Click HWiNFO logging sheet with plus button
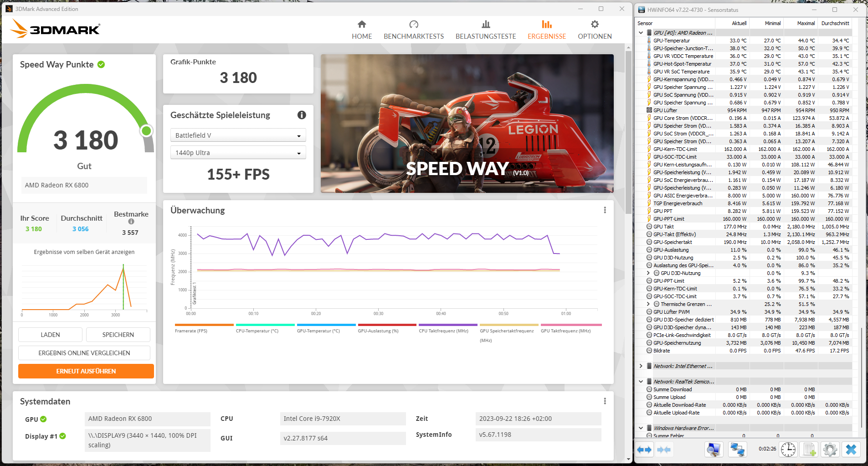The width and height of the screenshot is (868, 466). pos(810,450)
